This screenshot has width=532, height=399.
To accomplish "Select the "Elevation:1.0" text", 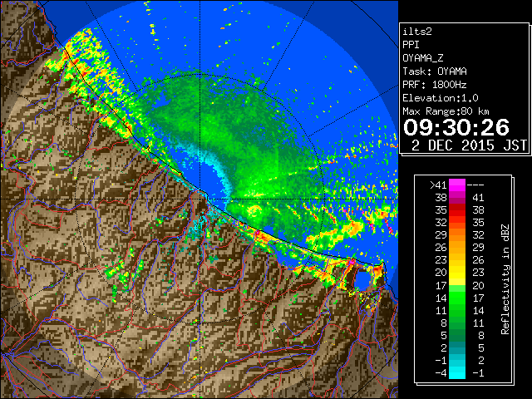I will tap(441, 98).
